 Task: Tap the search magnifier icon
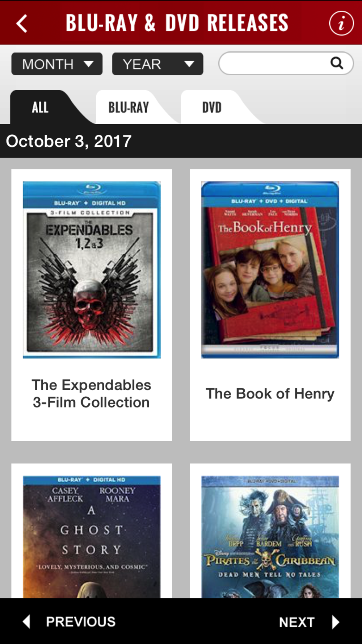coord(337,63)
